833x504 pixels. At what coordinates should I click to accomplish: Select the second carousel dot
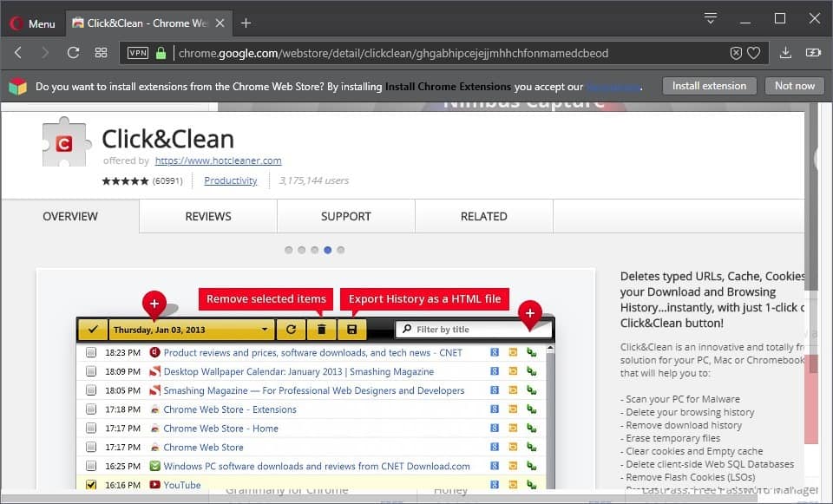click(x=301, y=250)
